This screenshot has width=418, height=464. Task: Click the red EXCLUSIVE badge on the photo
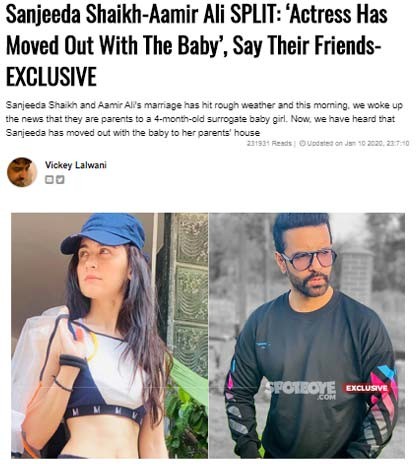(x=366, y=388)
